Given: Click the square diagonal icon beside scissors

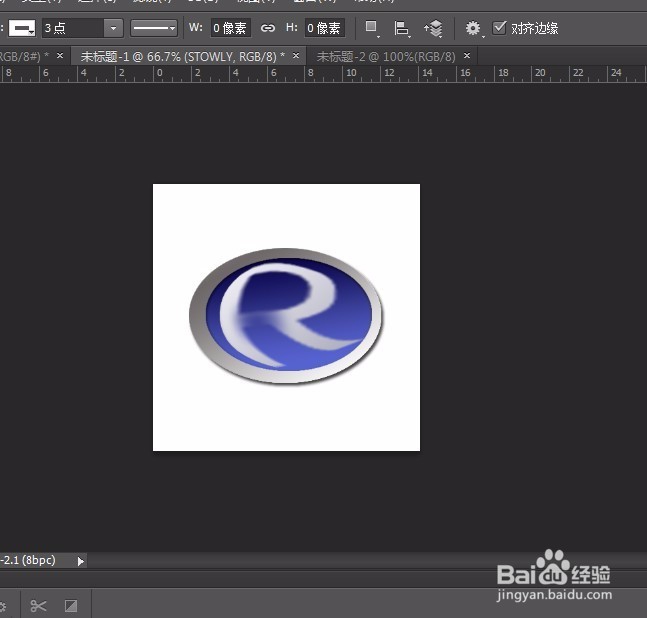Looking at the screenshot, I should (71, 606).
